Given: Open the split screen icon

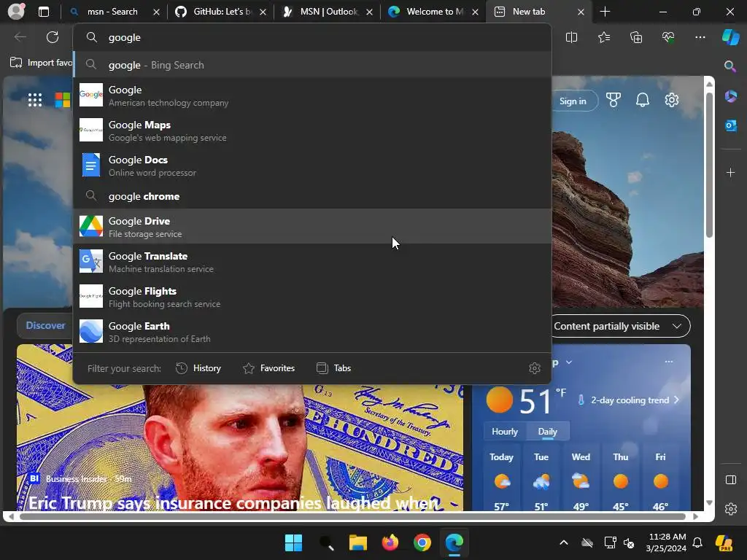Looking at the screenshot, I should [571, 37].
